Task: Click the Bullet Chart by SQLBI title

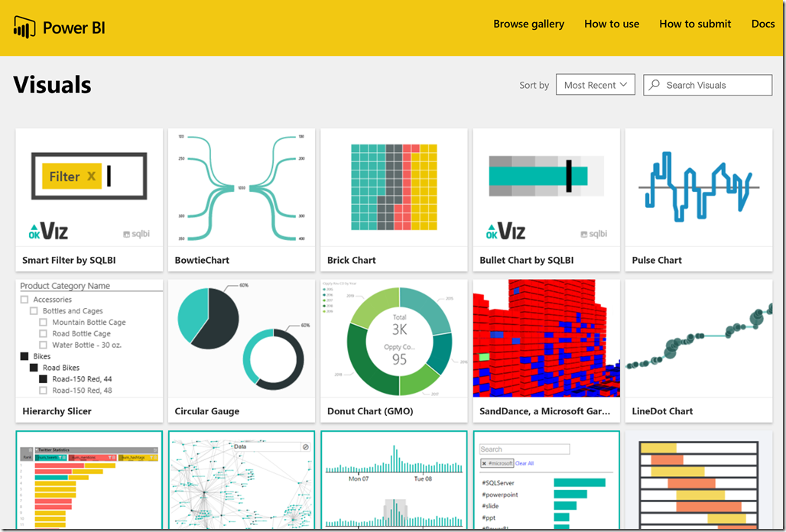Action: click(x=527, y=260)
